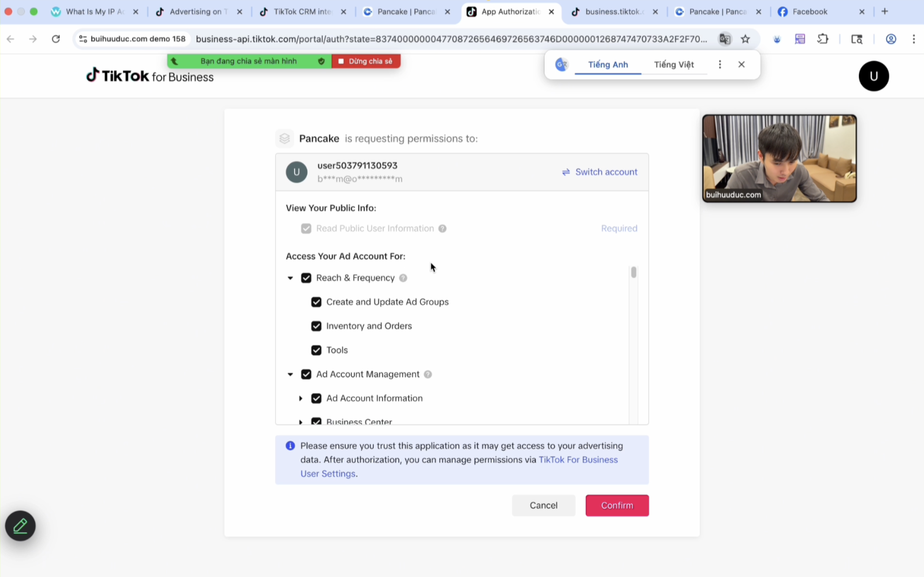Click the Google Translate icon in address bar
924x577 pixels.
(x=724, y=39)
